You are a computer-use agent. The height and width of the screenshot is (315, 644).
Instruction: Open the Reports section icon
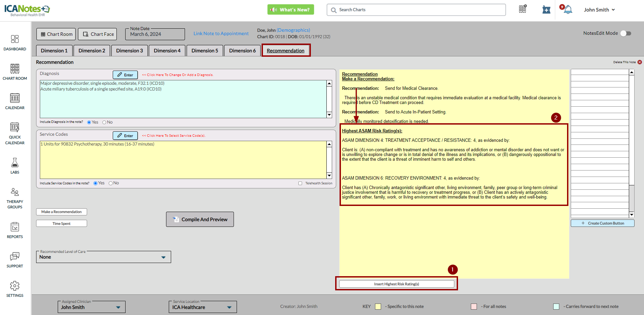pos(15,230)
